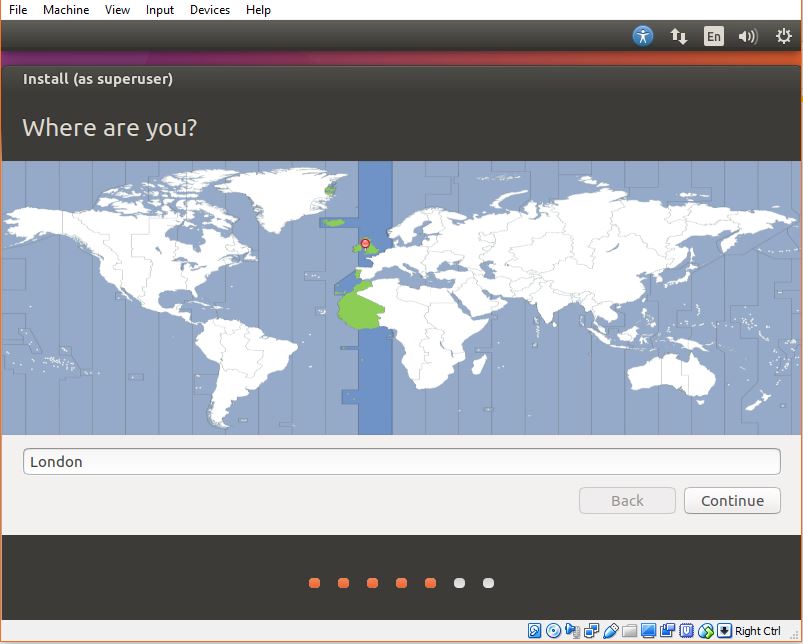Open the Input menu

tap(160, 10)
